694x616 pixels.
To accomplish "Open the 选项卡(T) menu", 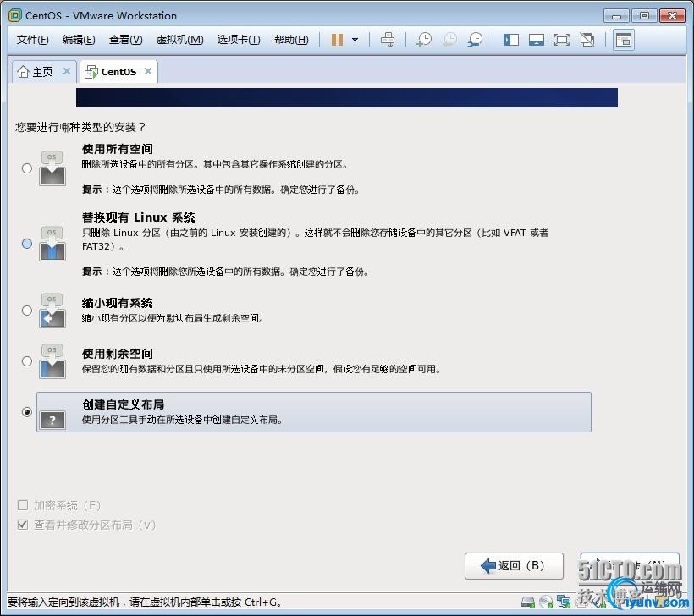I will [239, 40].
